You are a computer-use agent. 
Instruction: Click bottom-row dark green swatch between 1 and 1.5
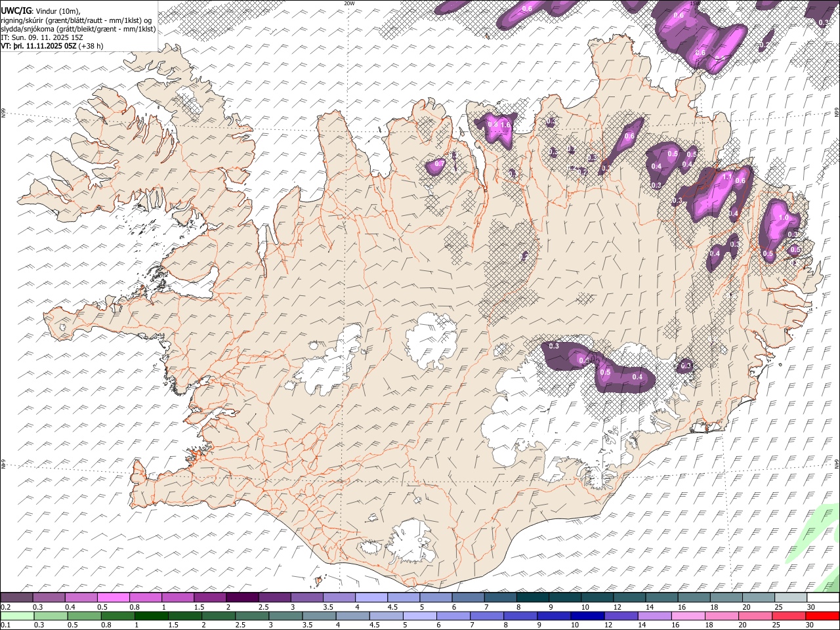click(x=152, y=616)
